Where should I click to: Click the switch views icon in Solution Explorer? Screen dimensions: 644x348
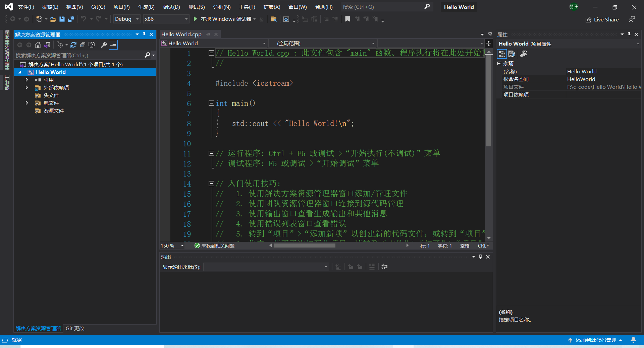click(47, 45)
